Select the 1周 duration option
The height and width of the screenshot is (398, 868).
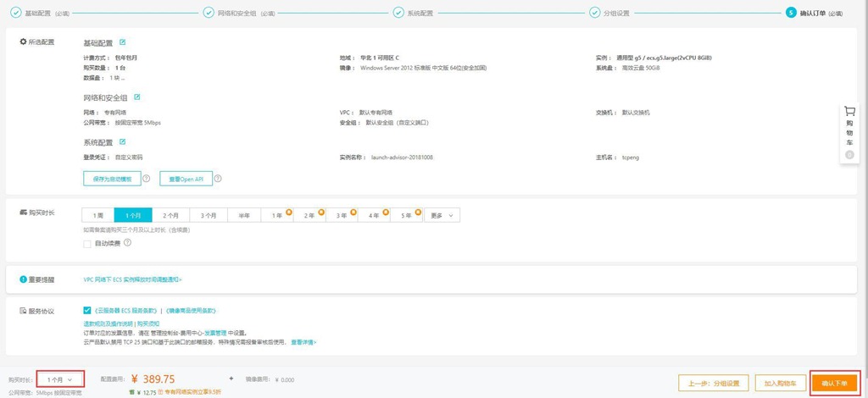(98, 215)
